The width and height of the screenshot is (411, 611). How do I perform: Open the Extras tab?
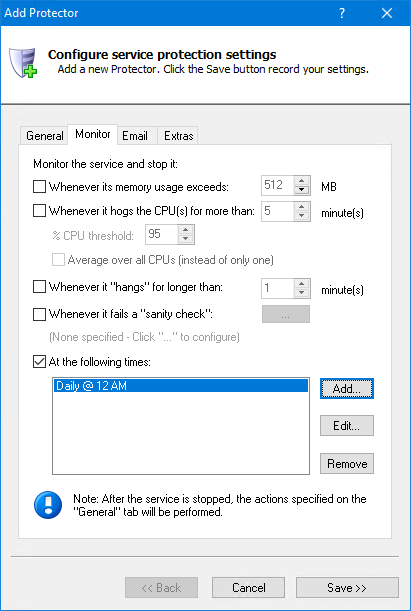click(x=178, y=136)
